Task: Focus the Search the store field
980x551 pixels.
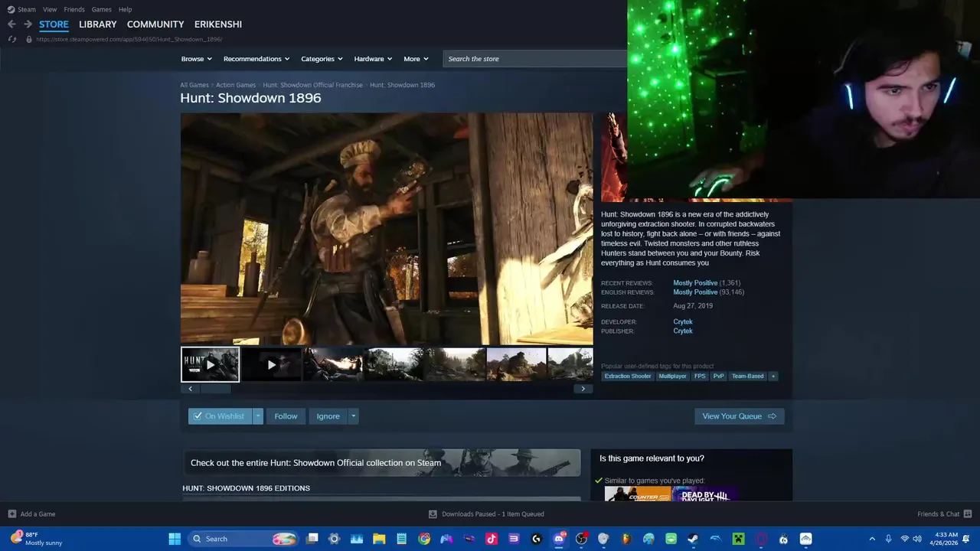Action: pos(534,59)
